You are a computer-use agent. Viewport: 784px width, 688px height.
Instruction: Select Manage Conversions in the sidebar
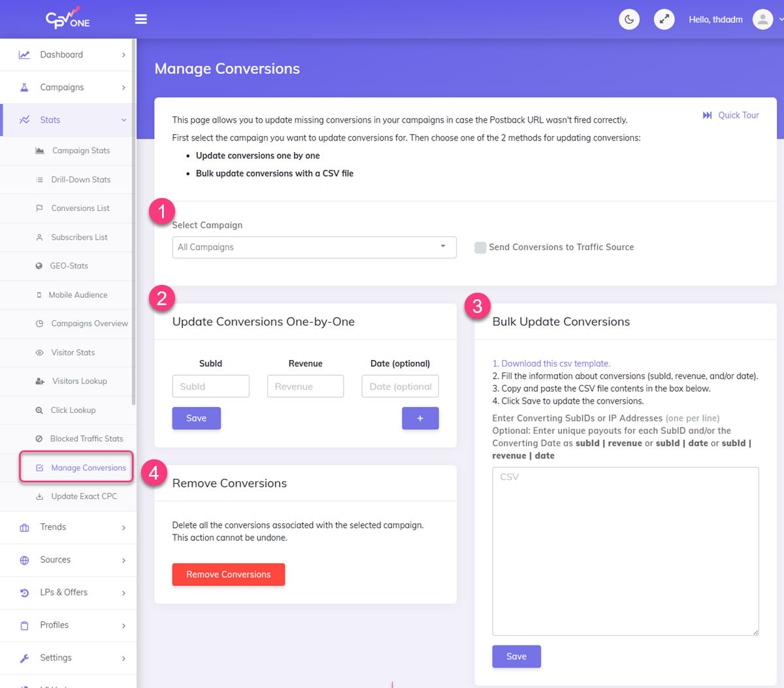[x=78, y=467]
